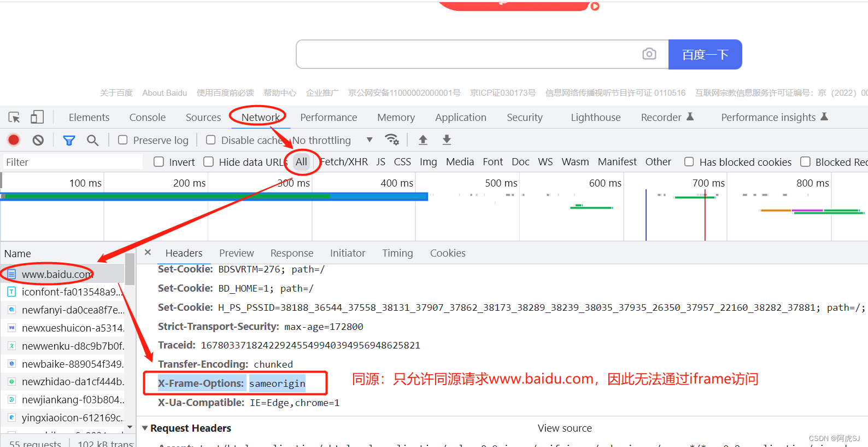Stop recording network log with red button

pos(14,140)
